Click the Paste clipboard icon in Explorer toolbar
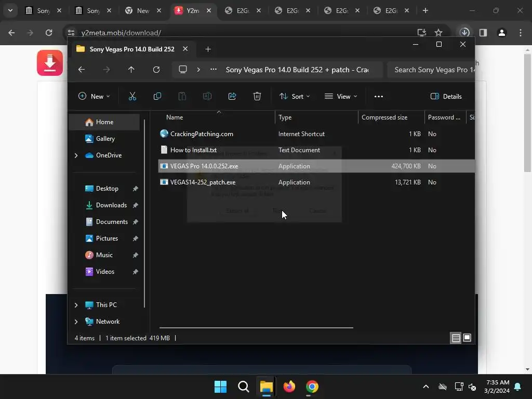This screenshot has height=399, width=532. [182, 96]
